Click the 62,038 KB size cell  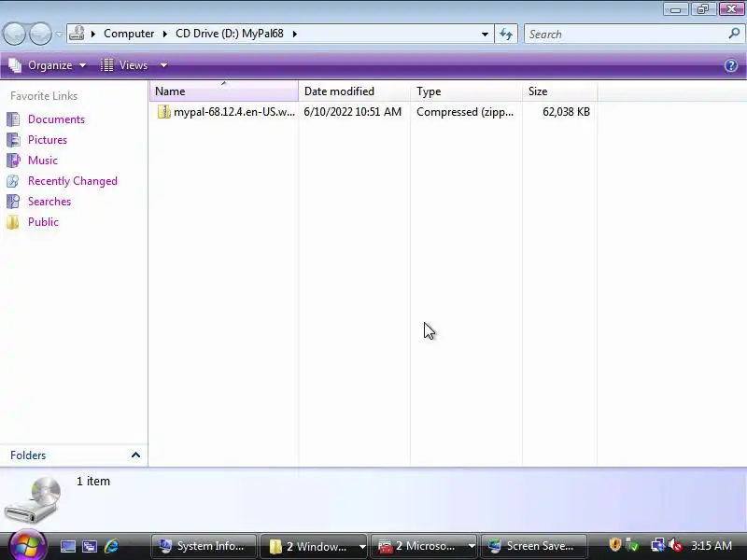[566, 112]
